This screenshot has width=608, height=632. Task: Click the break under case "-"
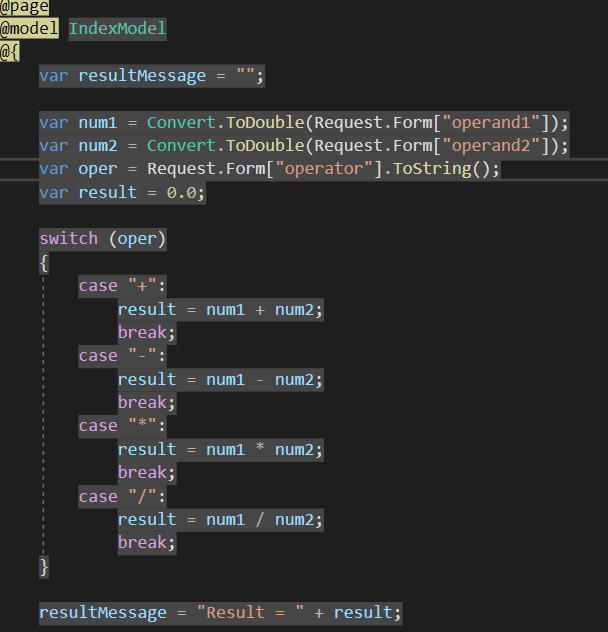click(147, 403)
